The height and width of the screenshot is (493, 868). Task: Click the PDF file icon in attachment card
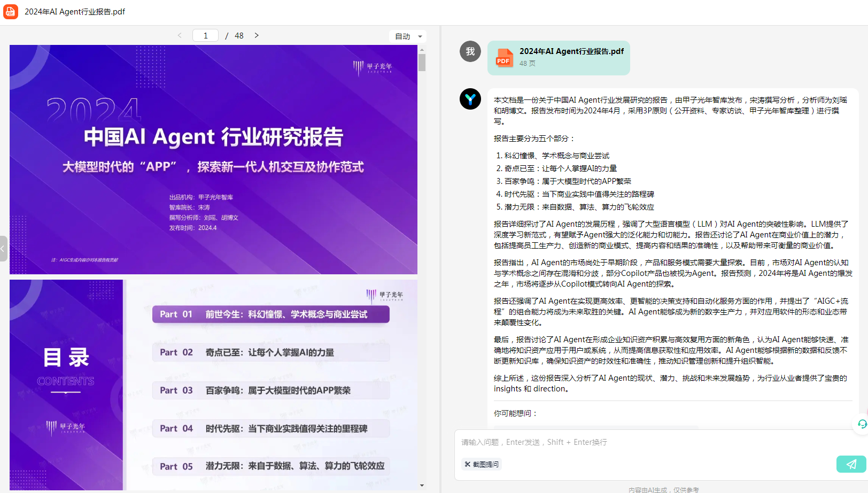504,58
